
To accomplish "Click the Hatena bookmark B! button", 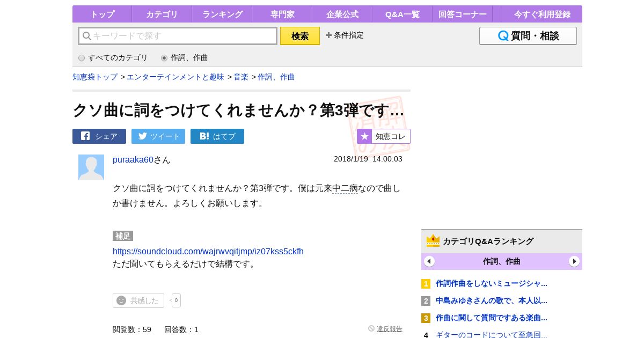I will pyautogui.click(x=217, y=136).
